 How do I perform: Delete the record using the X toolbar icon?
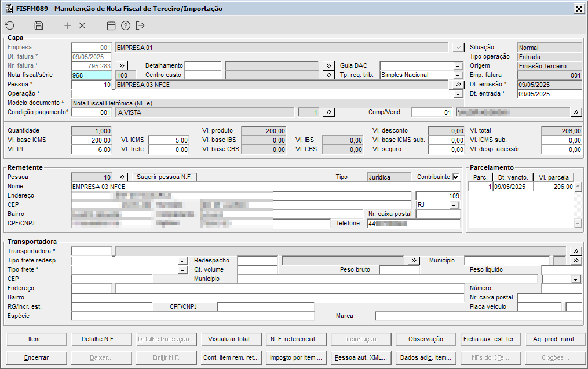(x=82, y=25)
